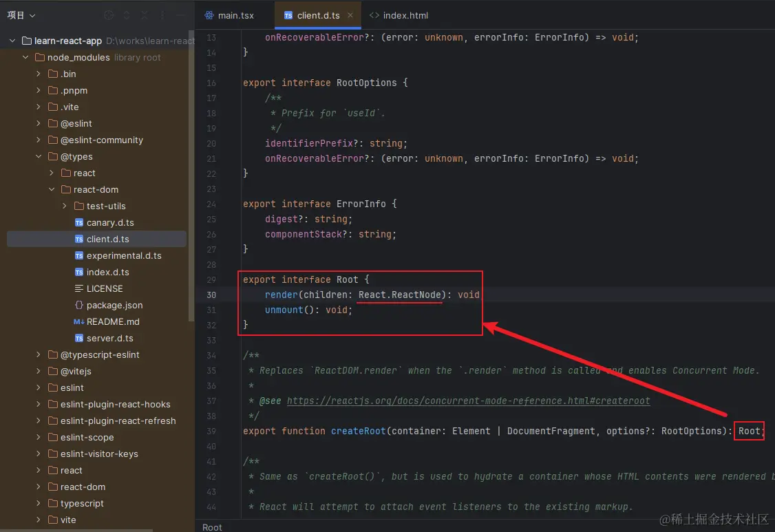The image size is (775, 532).
Task: Click the node_modules folder icon
Action: 40,57
